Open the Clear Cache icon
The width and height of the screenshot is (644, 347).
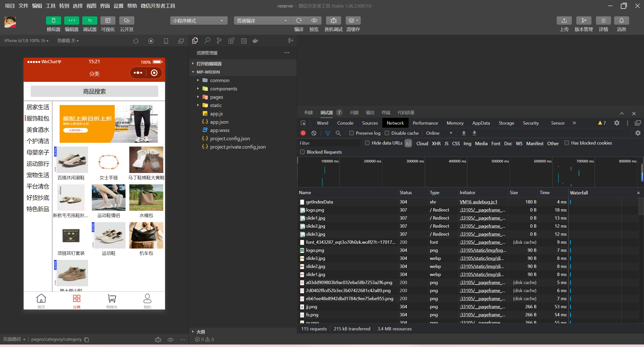pos(353,20)
